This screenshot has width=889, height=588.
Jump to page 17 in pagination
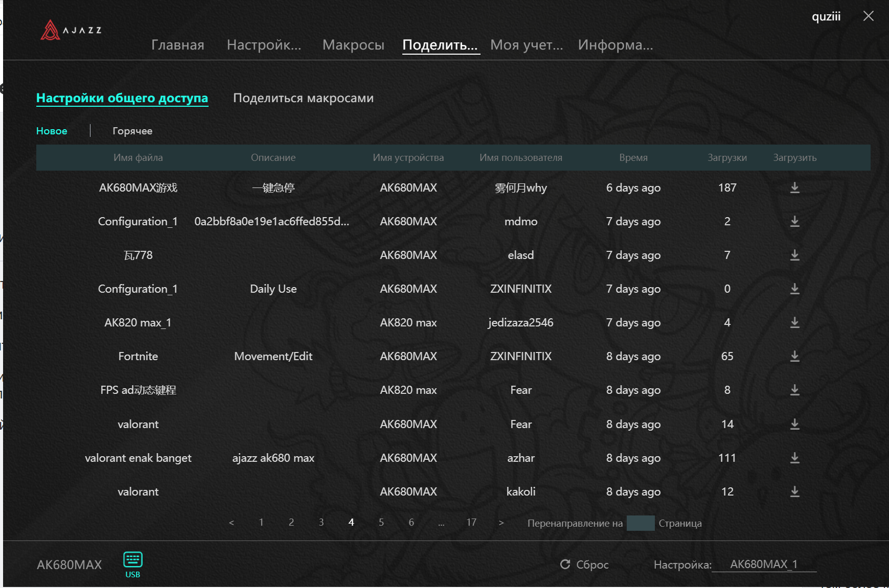[x=471, y=523]
